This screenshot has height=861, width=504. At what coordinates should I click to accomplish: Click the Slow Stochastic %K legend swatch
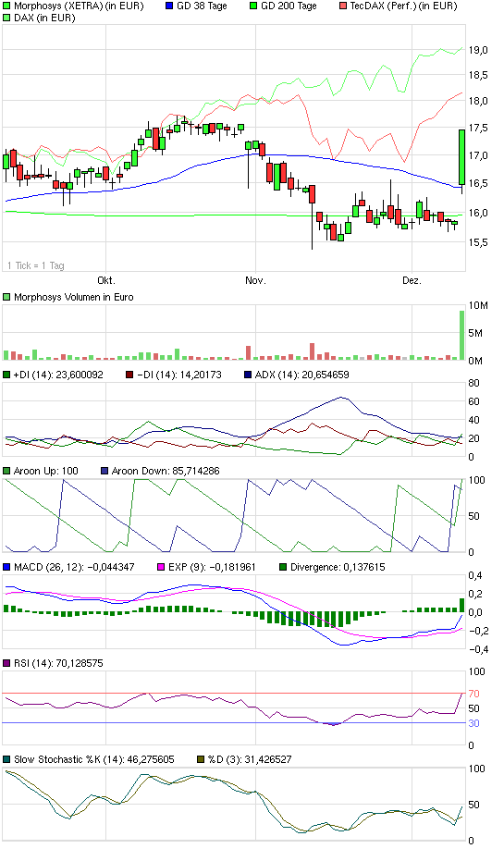(6, 759)
